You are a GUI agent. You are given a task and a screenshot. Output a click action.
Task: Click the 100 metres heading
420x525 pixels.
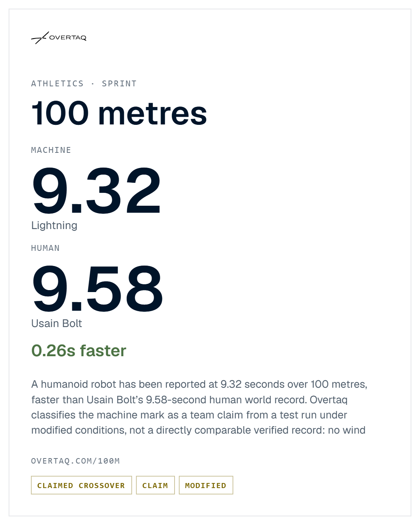tap(119, 113)
